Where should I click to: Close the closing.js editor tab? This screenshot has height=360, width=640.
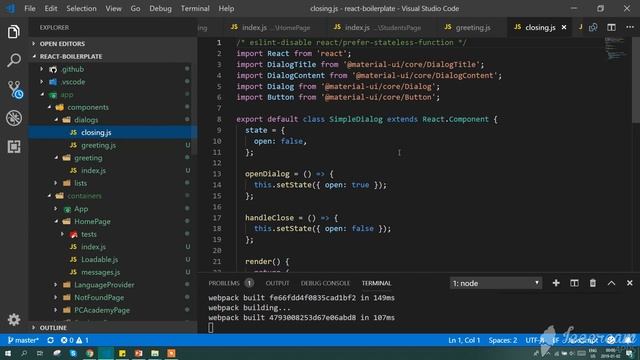click(564, 27)
